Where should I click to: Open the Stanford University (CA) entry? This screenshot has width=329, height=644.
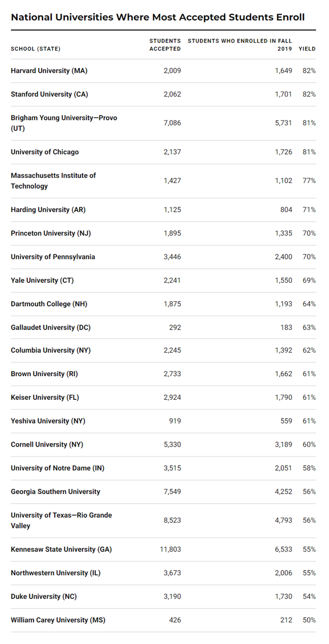[x=49, y=94]
